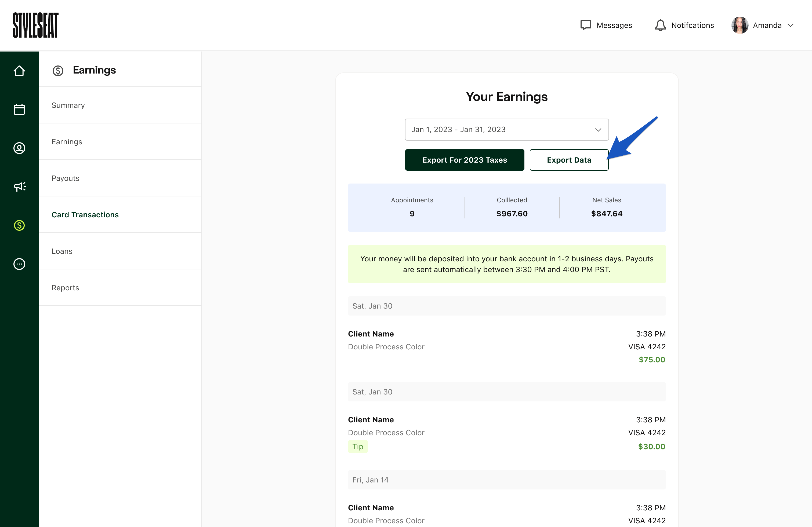Screen dimensions: 812x527
Task: Open Card Transactions section
Action: pyautogui.click(x=85, y=215)
